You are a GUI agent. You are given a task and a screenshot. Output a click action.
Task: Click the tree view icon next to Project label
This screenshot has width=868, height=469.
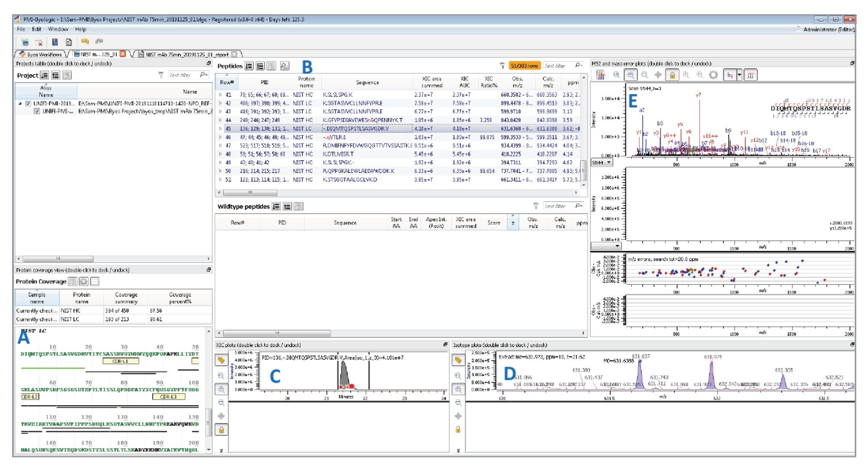point(56,75)
